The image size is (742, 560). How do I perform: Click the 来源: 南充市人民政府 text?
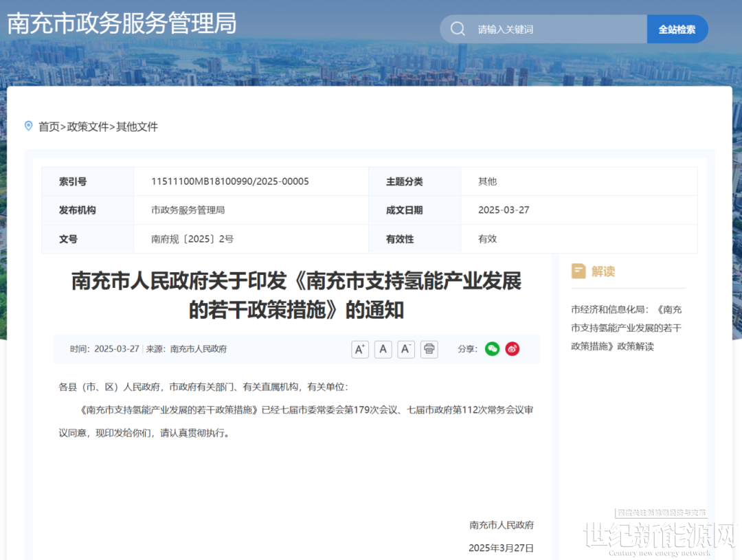click(x=186, y=349)
